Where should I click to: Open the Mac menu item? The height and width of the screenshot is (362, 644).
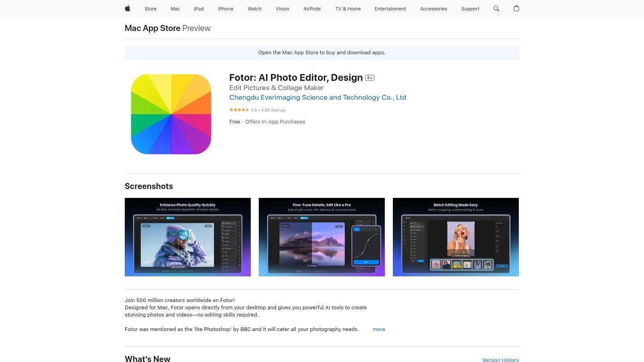175,9
